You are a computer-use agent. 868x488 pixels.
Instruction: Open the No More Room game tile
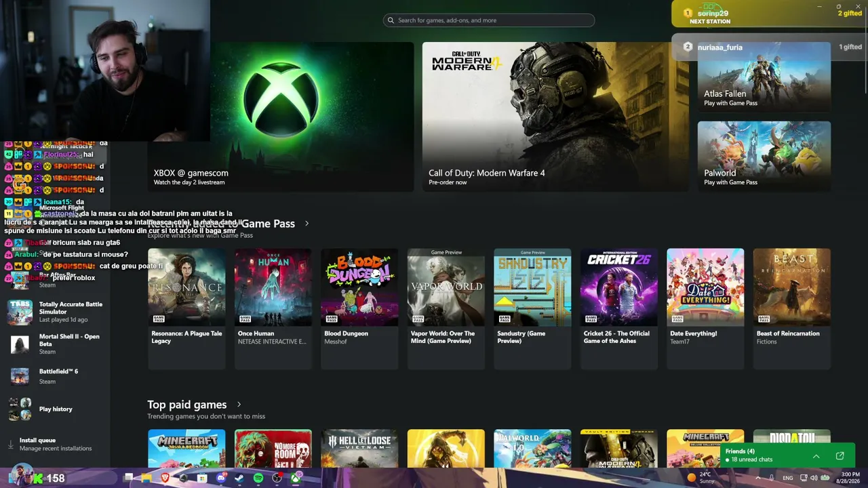[273, 448]
